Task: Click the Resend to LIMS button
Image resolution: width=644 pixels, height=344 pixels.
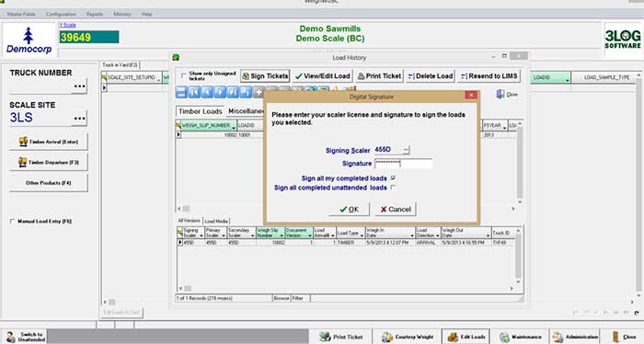Action: [489, 76]
